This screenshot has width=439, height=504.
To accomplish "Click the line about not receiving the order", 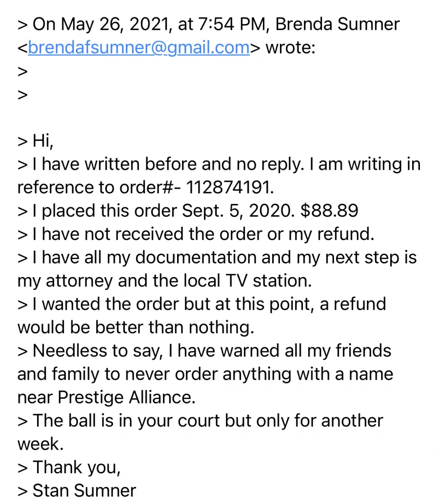I will [x=203, y=234].
